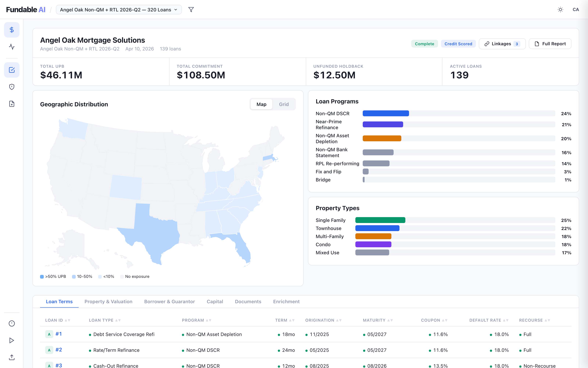This screenshot has width=588, height=368.
Task: Click the Total Commitment $108.50M value
Action: 201,75
